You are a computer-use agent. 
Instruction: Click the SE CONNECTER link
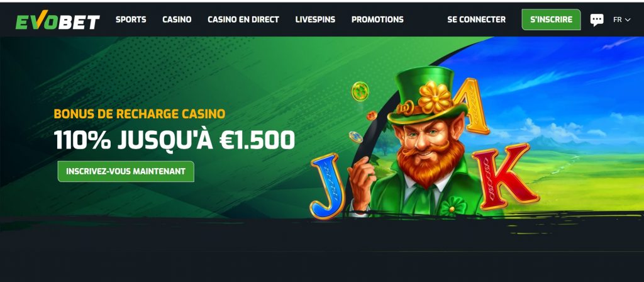pos(477,20)
